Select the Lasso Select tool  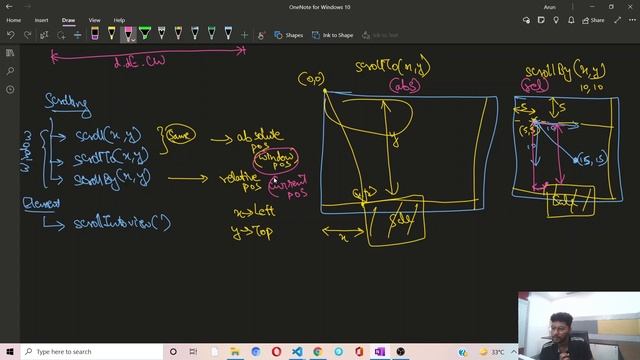[x=61, y=35]
